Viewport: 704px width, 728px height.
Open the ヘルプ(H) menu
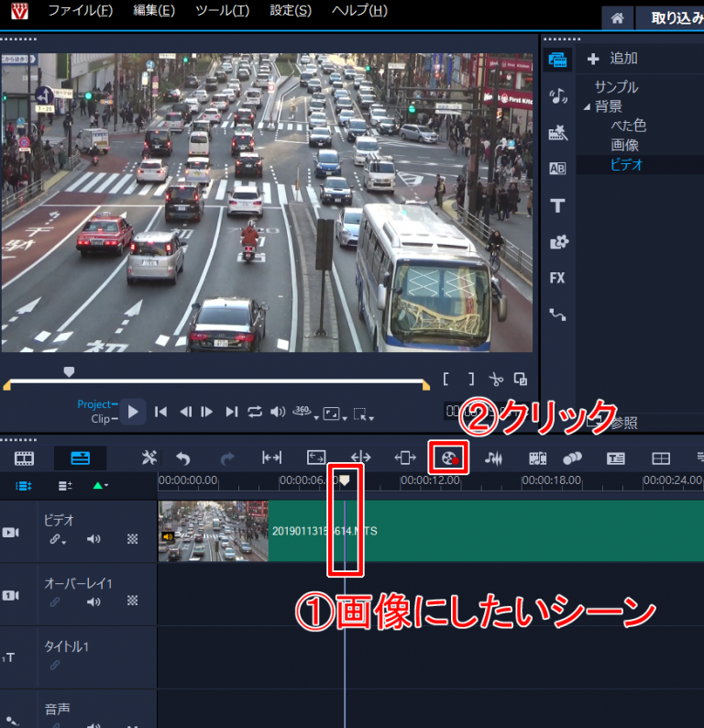tap(359, 10)
